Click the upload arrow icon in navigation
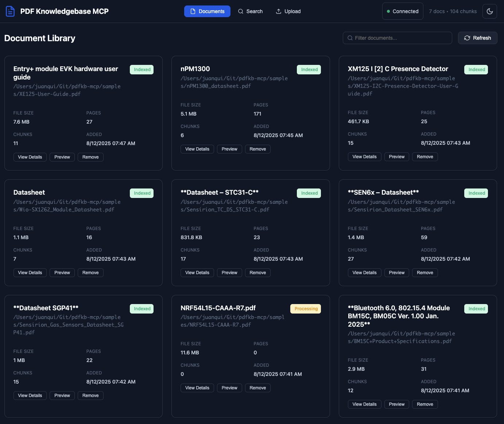Screen dimensions: 504x424 click(x=279, y=11)
